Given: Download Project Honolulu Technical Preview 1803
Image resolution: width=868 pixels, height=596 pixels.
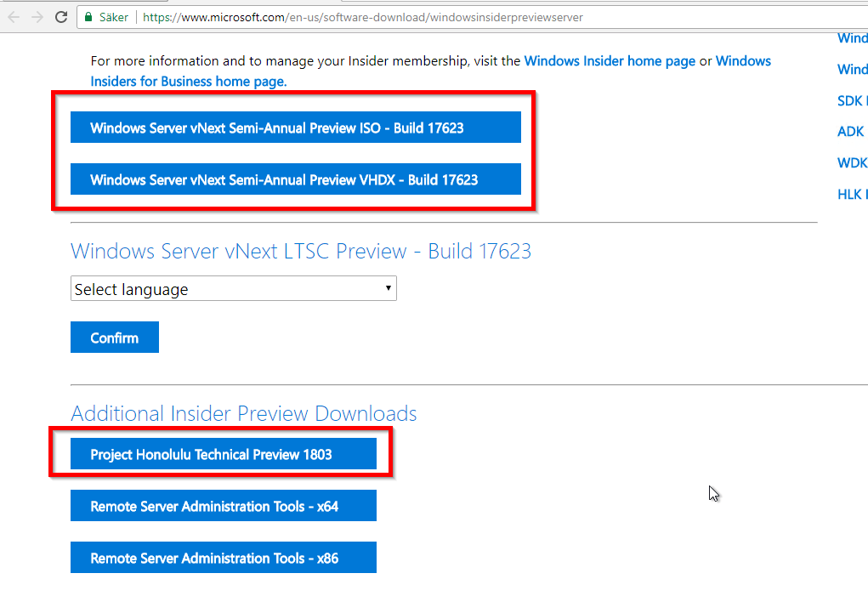Looking at the screenshot, I should tap(223, 454).
